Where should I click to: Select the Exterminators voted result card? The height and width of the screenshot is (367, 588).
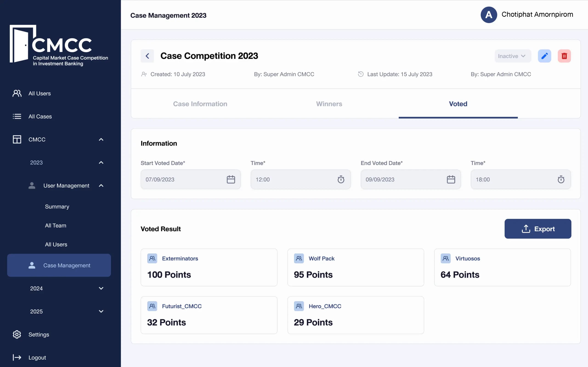[x=209, y=267]
